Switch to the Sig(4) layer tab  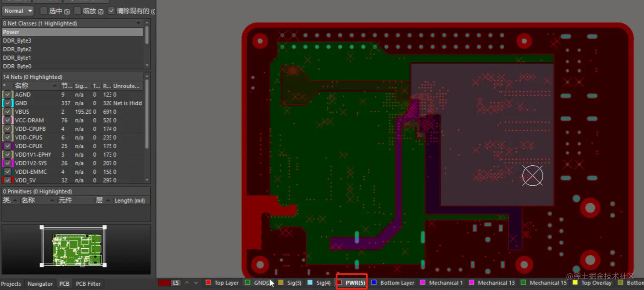pos(319,283)
